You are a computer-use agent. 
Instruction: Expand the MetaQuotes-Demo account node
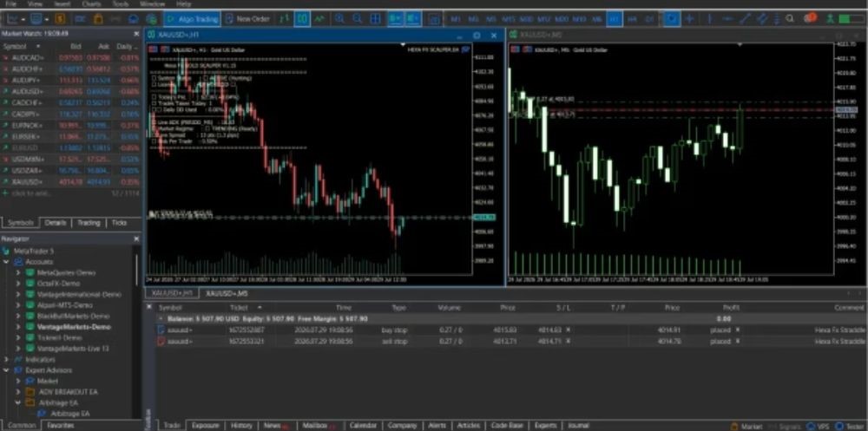coord(18,273)
